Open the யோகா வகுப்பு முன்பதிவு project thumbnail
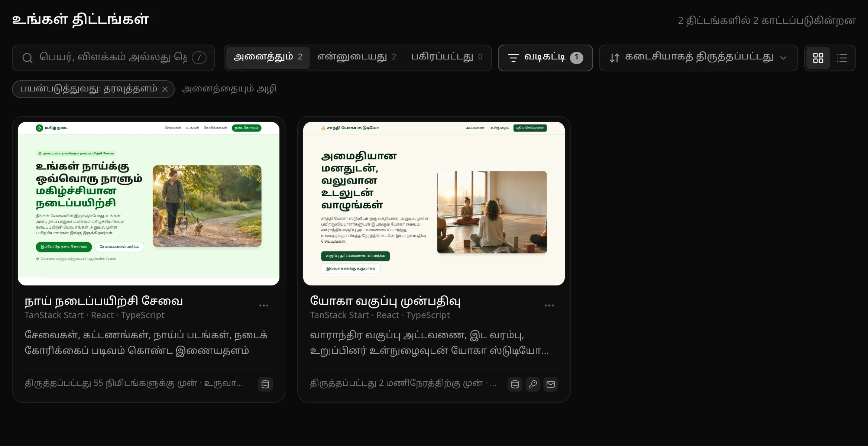Screen dimensions: 868x446 pyautogui.click(x=434, y=204)
